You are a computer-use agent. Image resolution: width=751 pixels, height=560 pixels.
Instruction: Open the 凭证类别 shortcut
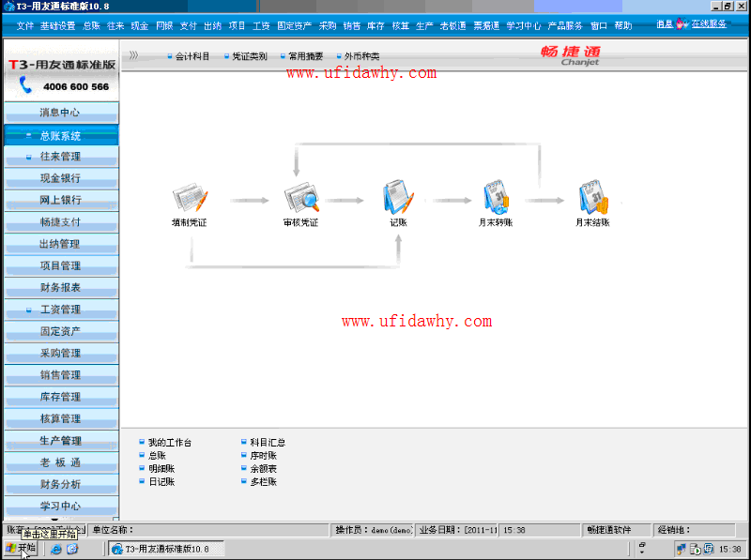[250, 56]
